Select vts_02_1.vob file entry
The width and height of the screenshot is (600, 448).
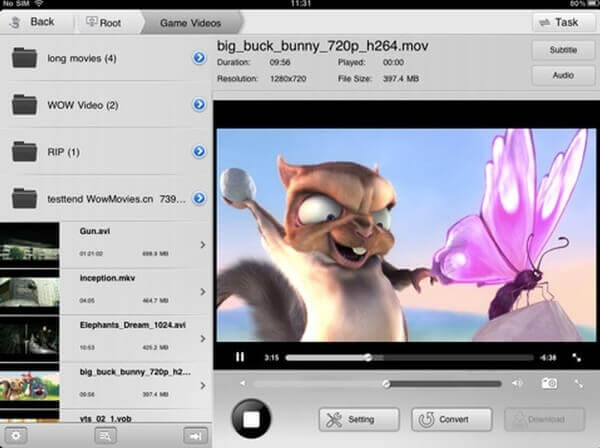point(106,418)
